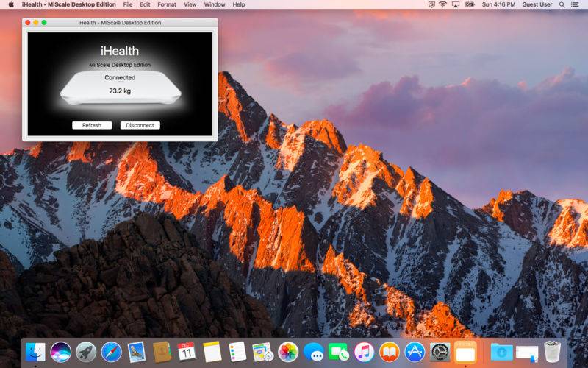Click the Sun 4:16 PM clock
Image resolution: width=588 pixels, height=368 pixels.
[498, 4]
